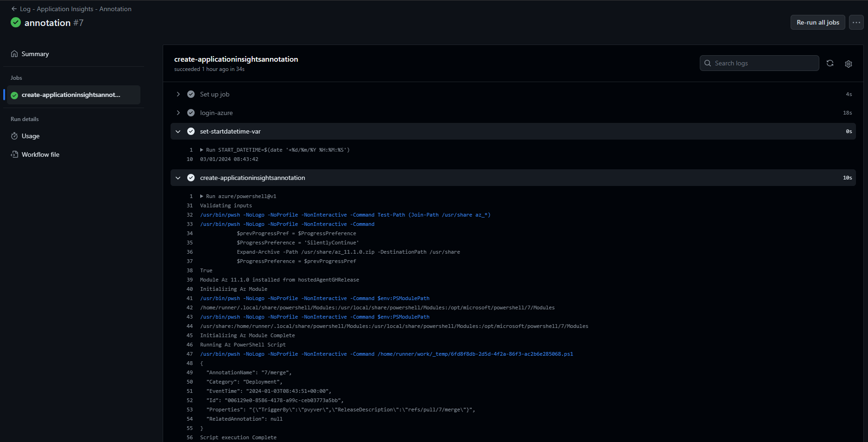Image resolution: width=868 pixels, height=442 pixels.
Task: Click Re-run all jobs button
Action: [x=818, y=22]
